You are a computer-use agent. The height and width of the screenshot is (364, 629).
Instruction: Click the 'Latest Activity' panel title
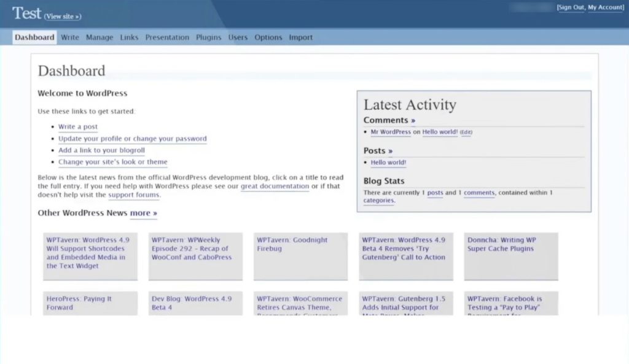coord(410,104)
